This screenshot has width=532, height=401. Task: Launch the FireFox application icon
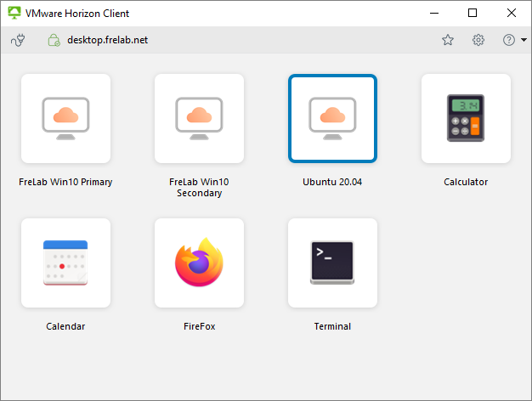199,263
